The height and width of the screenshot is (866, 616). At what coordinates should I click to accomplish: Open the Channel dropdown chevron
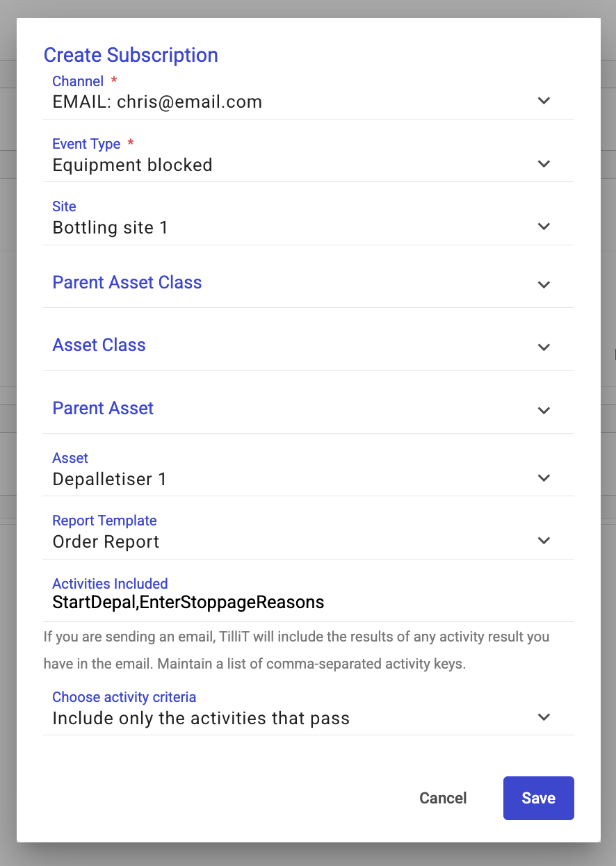pos(544,101)
